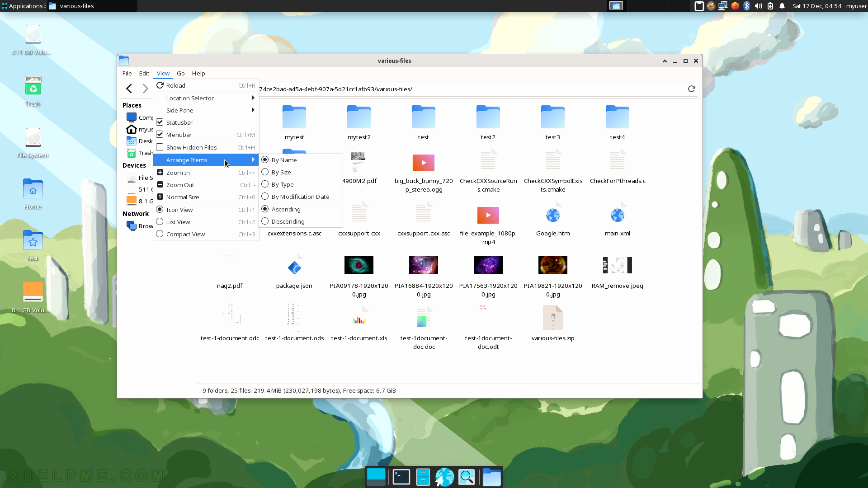Switch to List View
868x488 pixels.
(206, 222)
